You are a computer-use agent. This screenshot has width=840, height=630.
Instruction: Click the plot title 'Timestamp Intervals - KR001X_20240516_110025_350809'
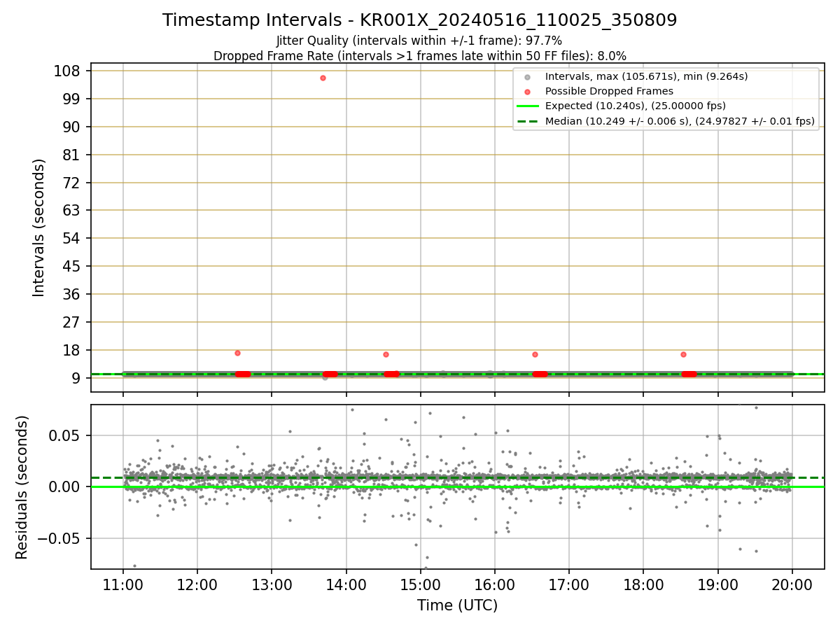coord(419,20)
